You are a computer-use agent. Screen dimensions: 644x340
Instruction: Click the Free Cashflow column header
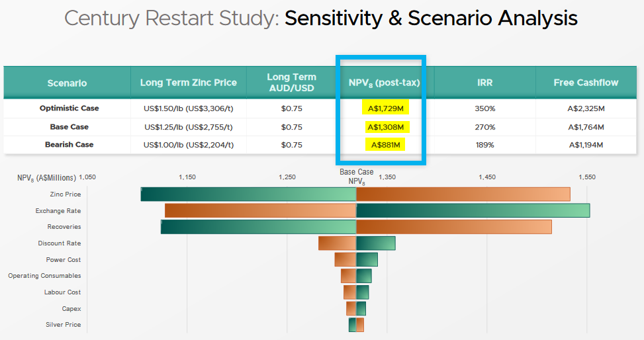click(x=586, y=83)
